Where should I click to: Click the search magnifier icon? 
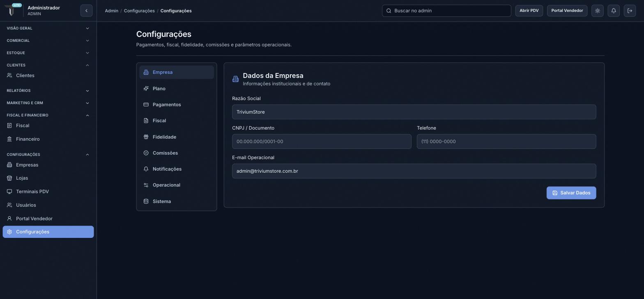[389, 11]
